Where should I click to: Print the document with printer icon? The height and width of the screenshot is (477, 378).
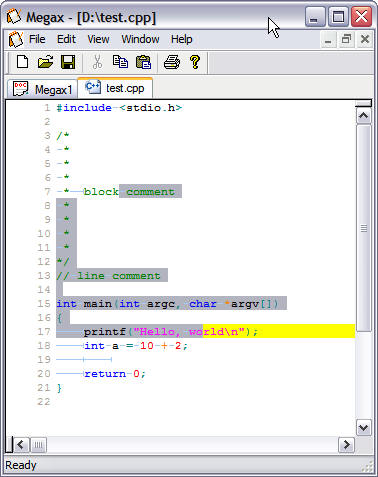pyautogui.click(x=172, y=62)
